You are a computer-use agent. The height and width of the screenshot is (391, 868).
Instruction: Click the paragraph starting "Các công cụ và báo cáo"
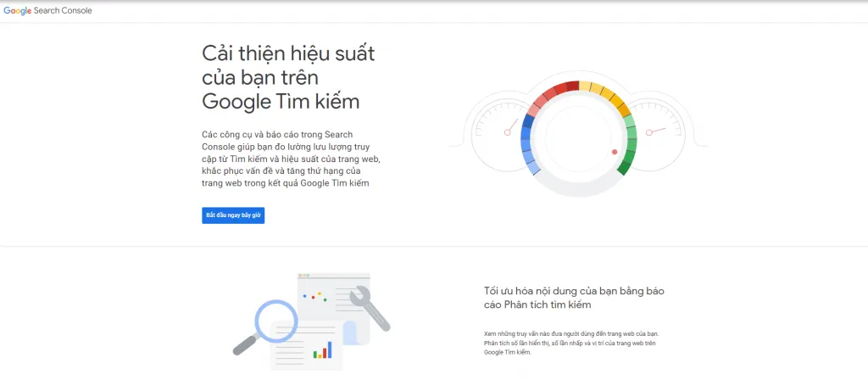pos(291,159)
